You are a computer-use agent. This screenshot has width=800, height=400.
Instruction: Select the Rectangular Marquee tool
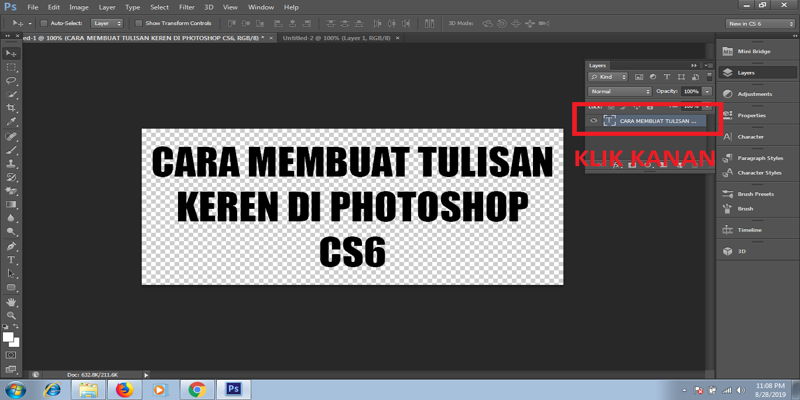11,67
